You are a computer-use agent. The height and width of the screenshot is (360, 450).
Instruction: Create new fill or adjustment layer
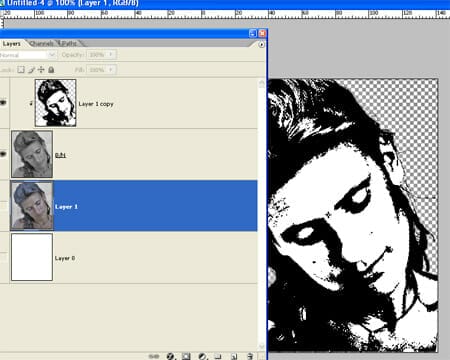(202, 356)
